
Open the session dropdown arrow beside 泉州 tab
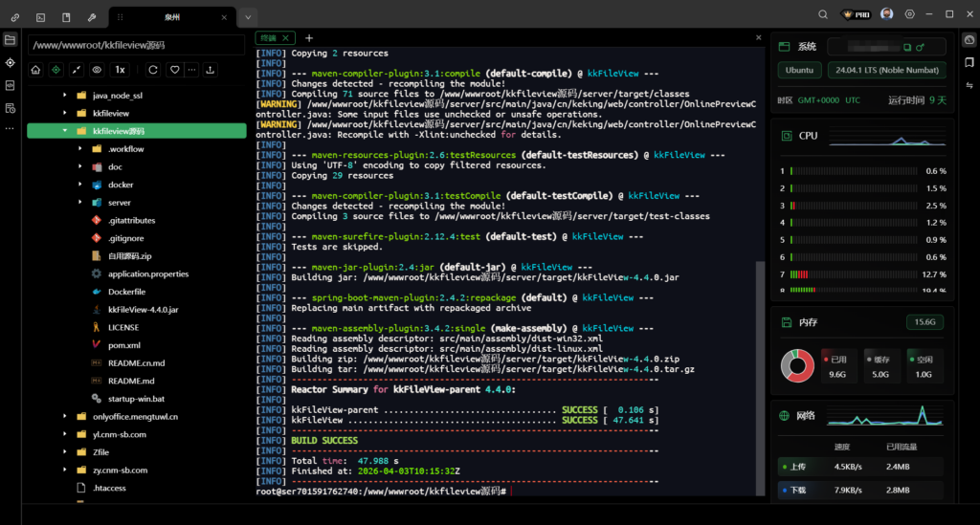[248, 16]
